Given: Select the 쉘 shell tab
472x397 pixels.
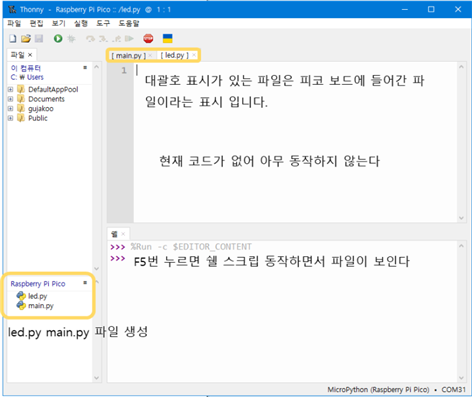Looking at the screenshot, I should pos(114,234).
